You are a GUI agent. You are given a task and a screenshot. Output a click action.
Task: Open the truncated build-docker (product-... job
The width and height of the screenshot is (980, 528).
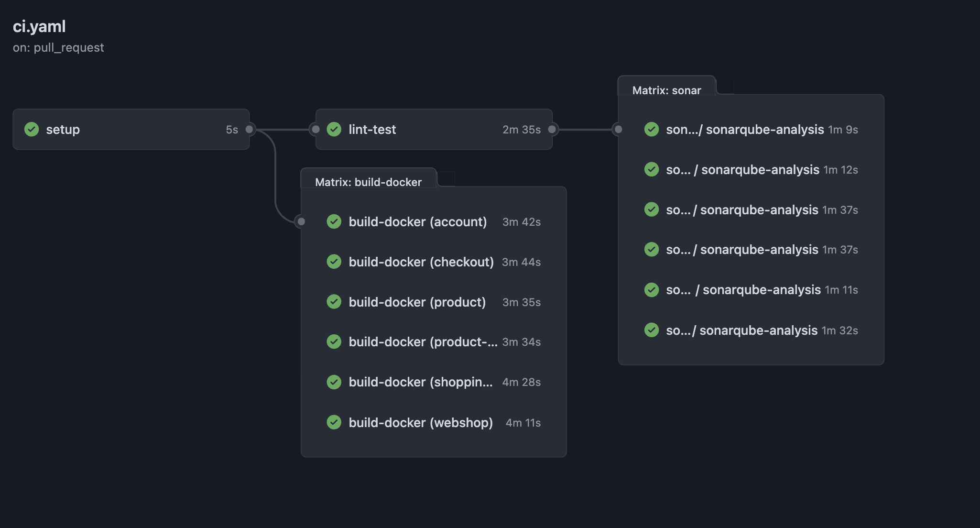423,342
